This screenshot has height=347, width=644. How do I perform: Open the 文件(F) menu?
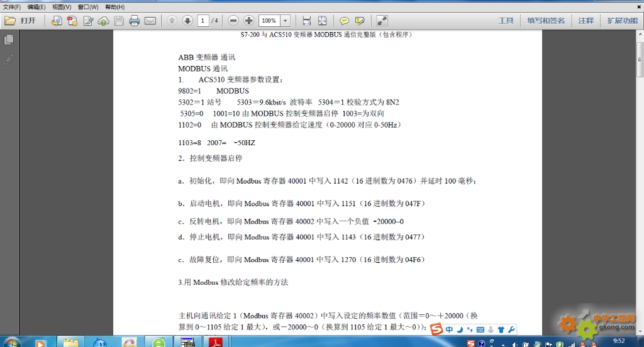click(x=11, y=7)
